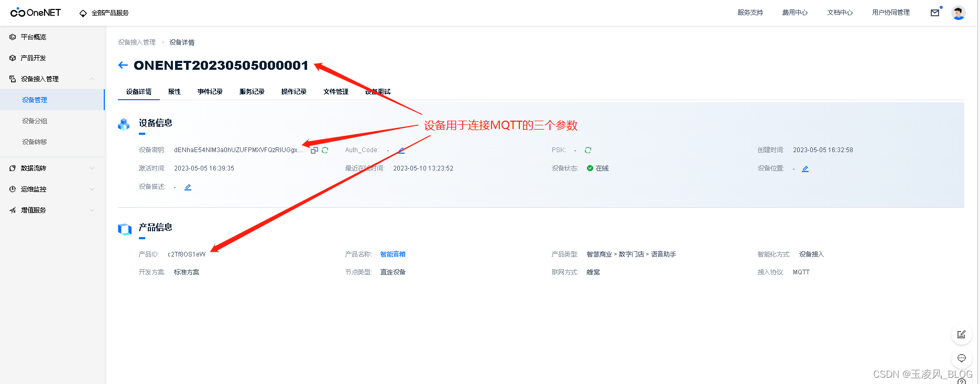Open 文档中心 in the top bar

(x=840, y=13)
